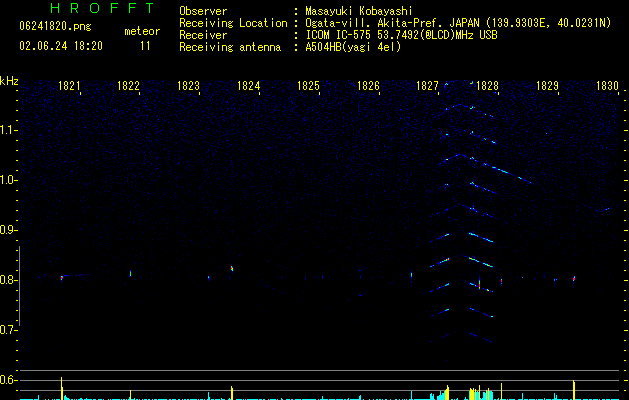This screenshot has height=400, width=629.
Task: Click the 1826 time axis label
Action: coord(368,86)
